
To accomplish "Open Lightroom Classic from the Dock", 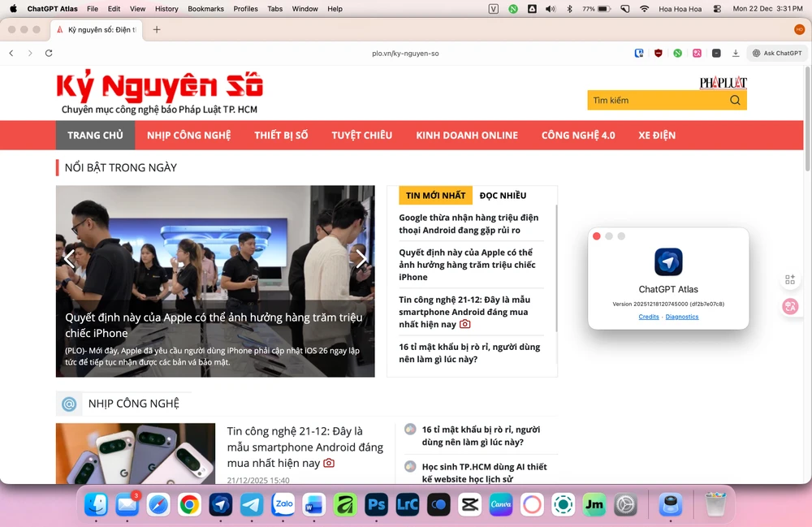I will (407, 504).
